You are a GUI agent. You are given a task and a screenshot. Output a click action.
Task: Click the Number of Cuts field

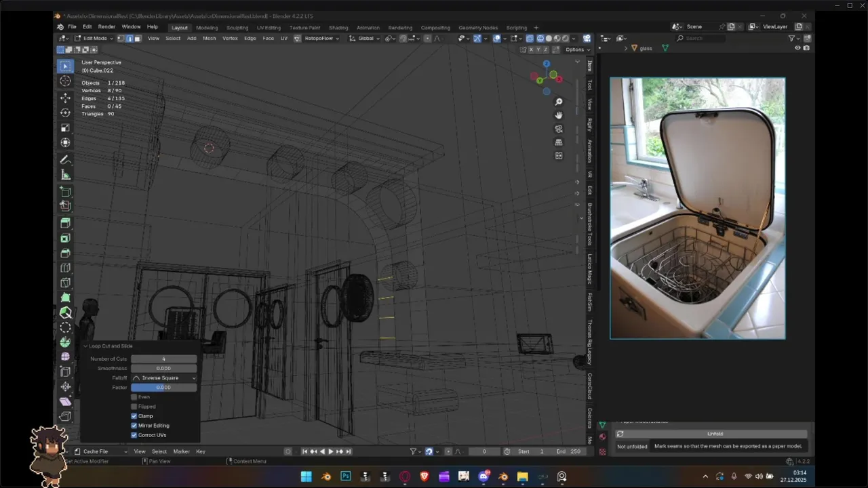pos(164,359)
